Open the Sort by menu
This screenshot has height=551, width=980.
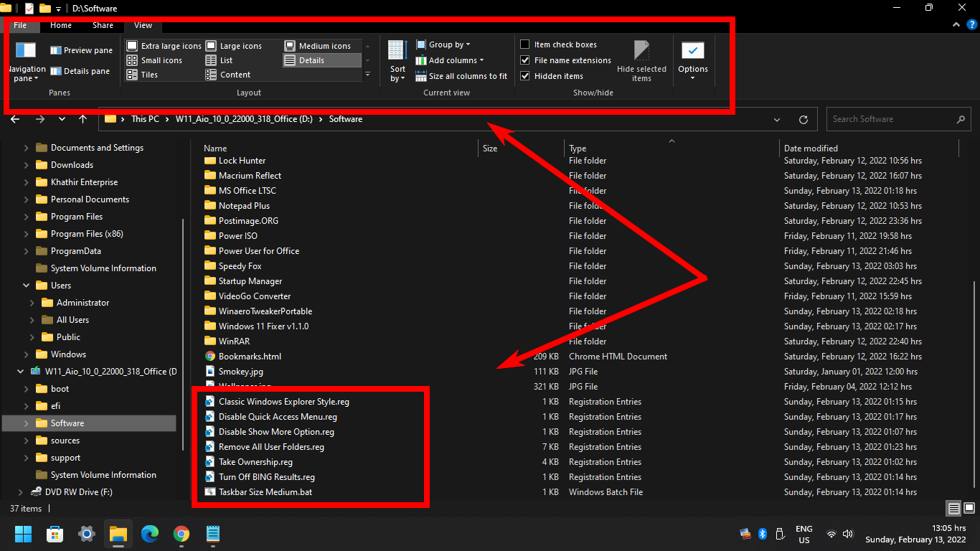(x=397, y=61)
